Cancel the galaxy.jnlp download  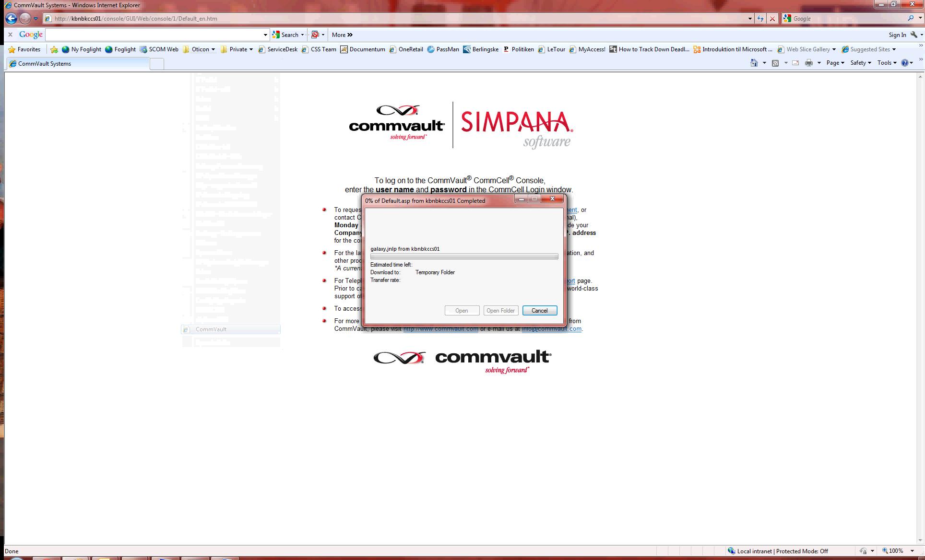(539, 311)
